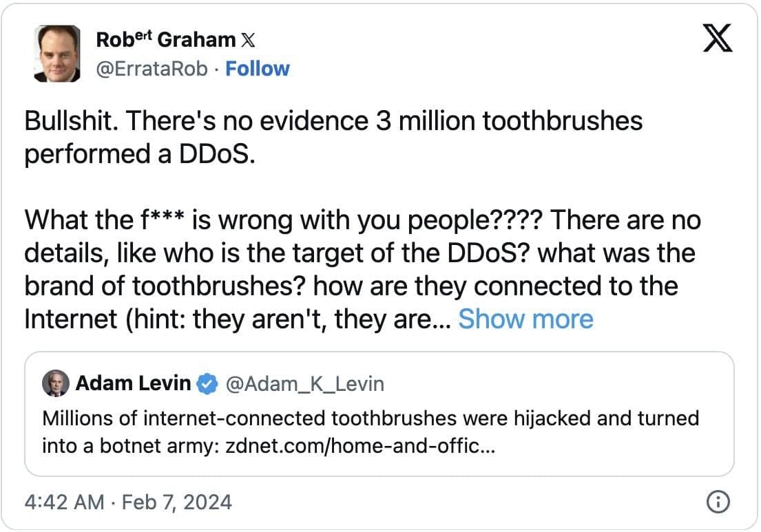Click the "Millions of internet-connected toothbrushes" quoted text
This screenshot has height=532, width=761.
pyautogui.click(x=370, y=418)
